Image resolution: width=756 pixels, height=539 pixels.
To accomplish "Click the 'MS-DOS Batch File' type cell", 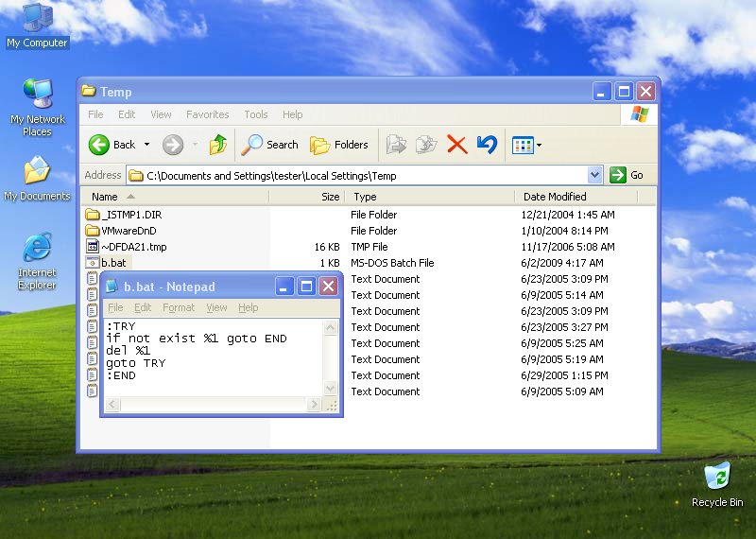I will 392,263.
